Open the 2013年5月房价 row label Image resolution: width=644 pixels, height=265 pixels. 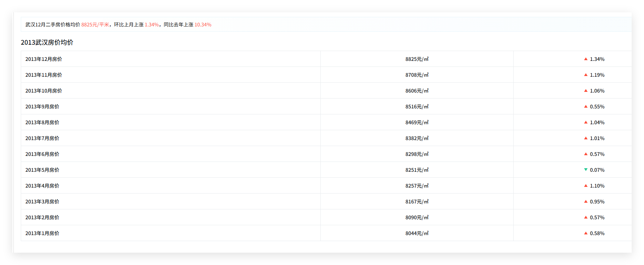[x=42, y=170]
